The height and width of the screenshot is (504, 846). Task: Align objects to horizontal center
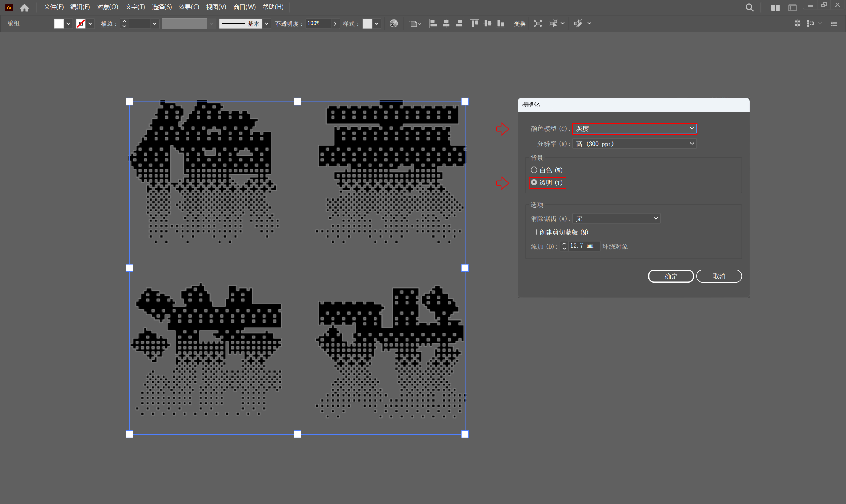point(446,23)
